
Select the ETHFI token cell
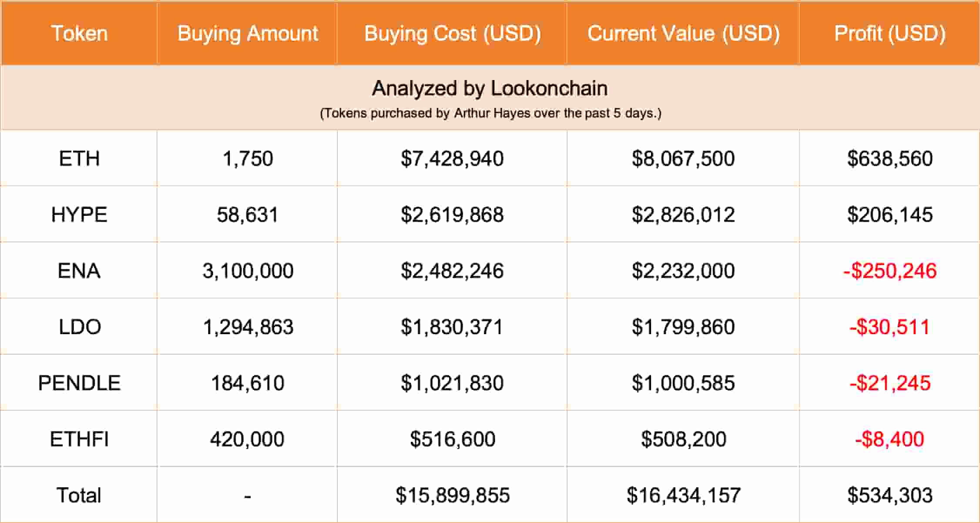pyautogui.click(x=79, y=439)
